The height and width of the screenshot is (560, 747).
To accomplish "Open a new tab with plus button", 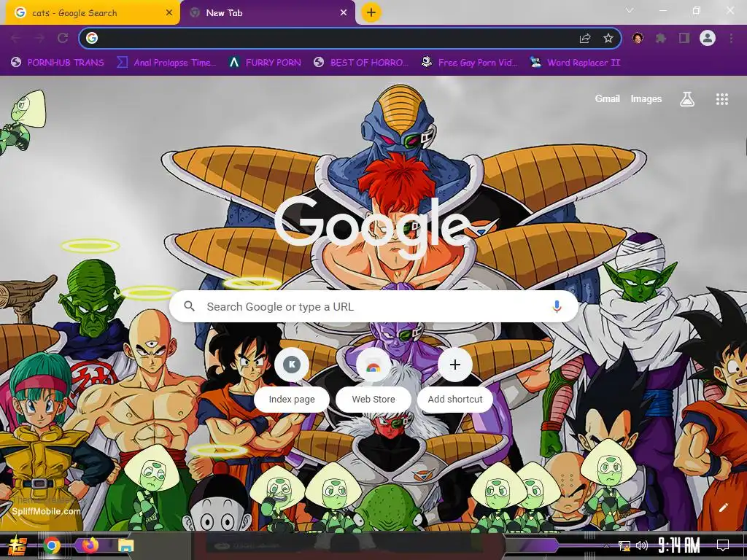I will pyautogui.click(x=371, y=12).
